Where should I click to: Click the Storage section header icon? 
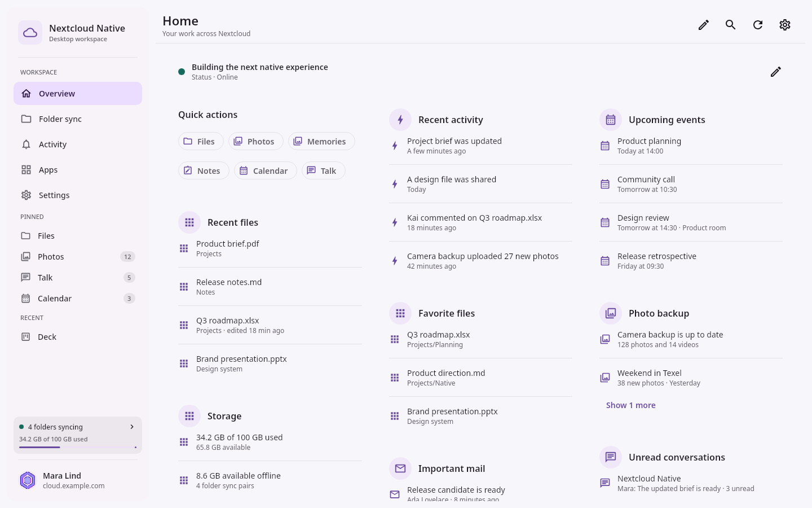189,416
